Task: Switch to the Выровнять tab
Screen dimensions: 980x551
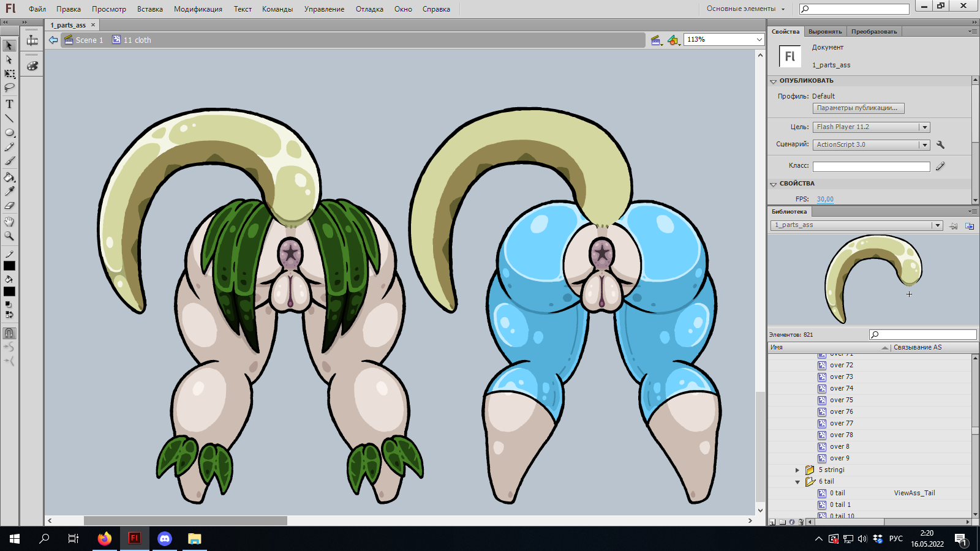Action: click(x=825, y=32)
